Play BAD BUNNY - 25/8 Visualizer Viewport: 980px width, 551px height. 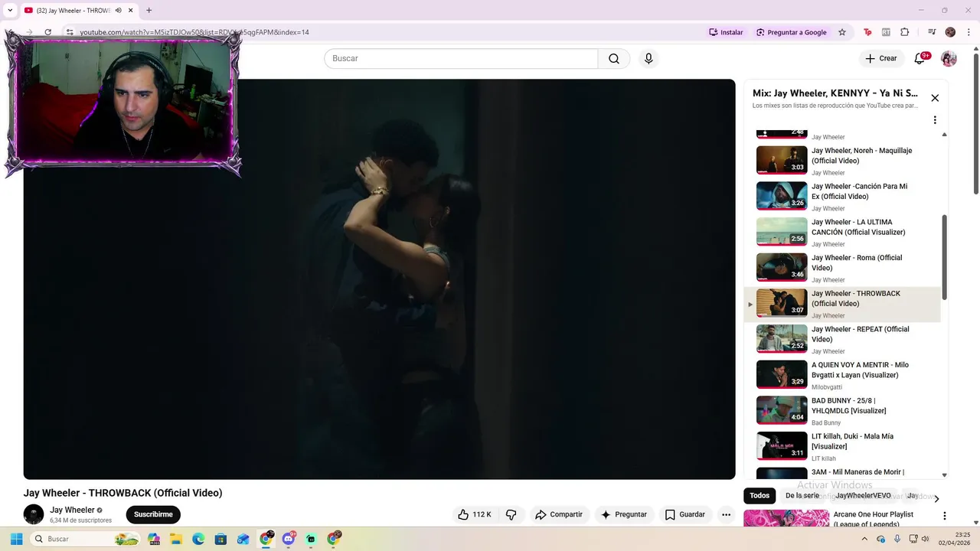click(x=842, y=412)
